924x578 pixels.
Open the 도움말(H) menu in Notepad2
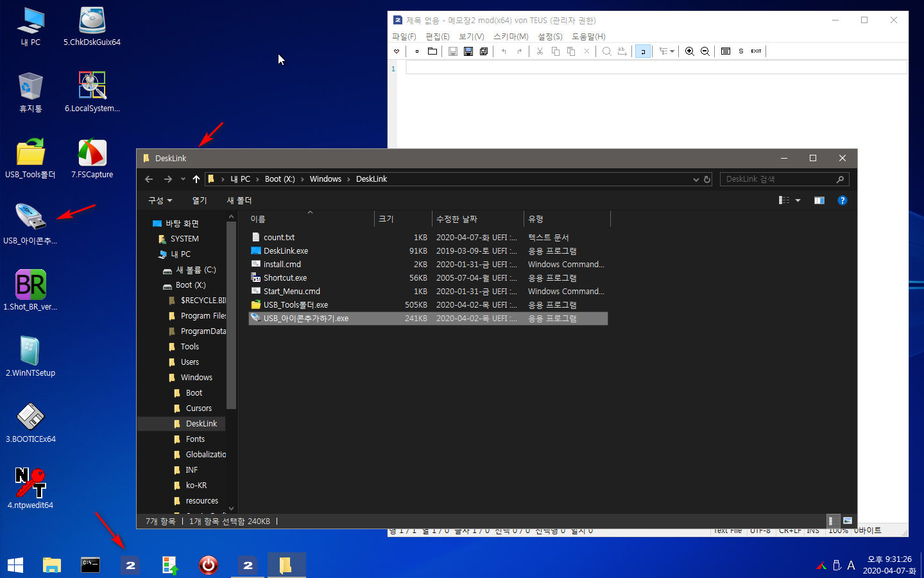coord(588,37)
